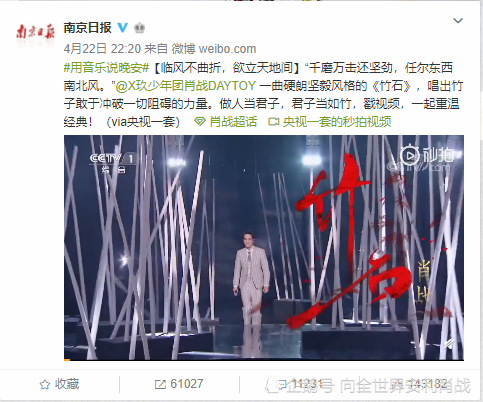Screen dimensions: 483x402
Task: Expand the video using the corner arrow icon
Action: (x=449, y=344)
